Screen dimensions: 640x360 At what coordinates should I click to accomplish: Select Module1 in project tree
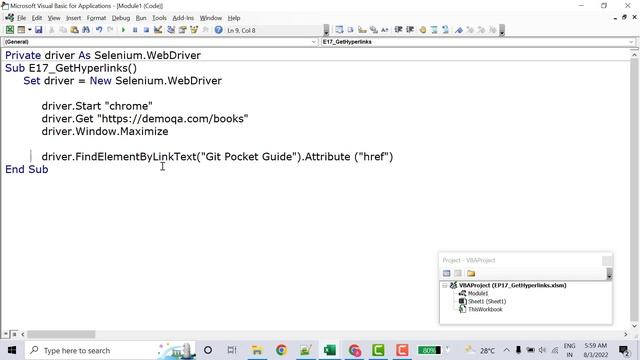coord(478,293)
